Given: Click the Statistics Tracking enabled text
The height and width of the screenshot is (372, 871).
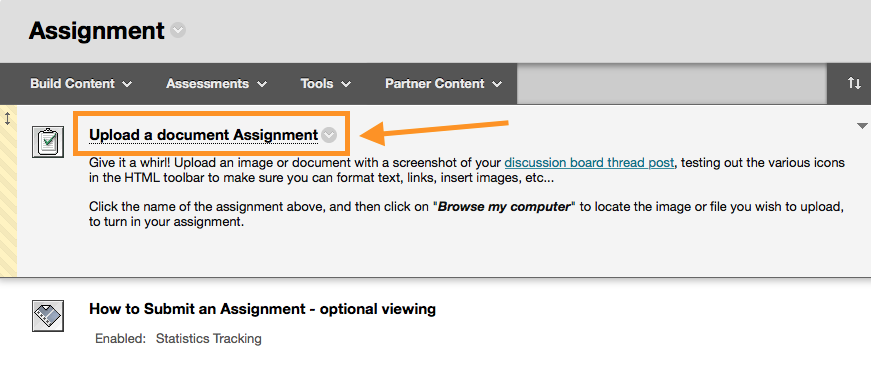Looking at the screenshot, I should 209,338.
